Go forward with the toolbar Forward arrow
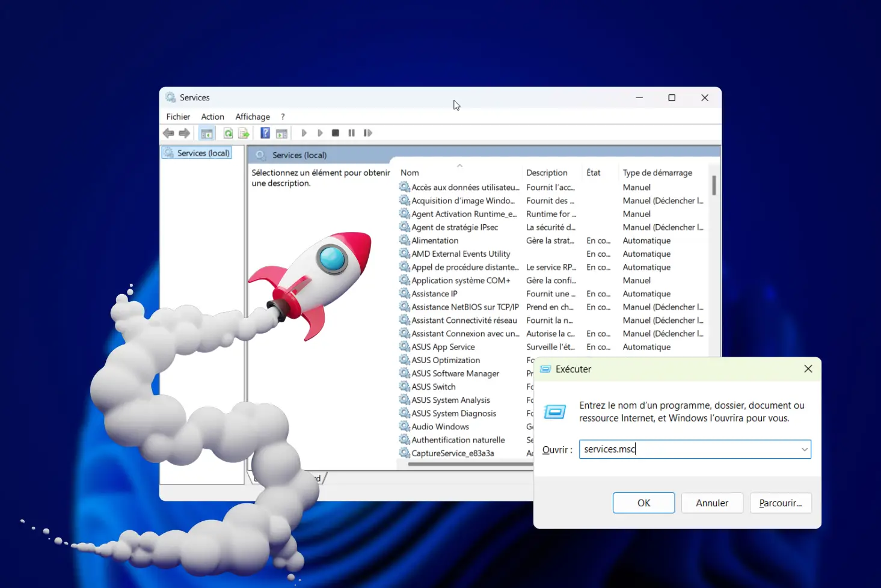 click(x=185, y=133)
